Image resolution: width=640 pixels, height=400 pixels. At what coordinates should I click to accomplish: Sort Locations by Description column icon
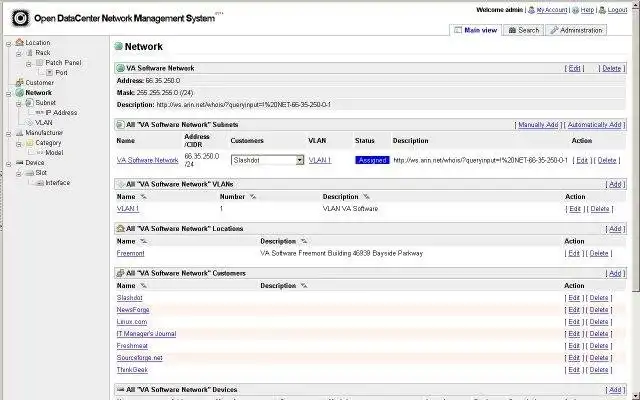point(304,241)
